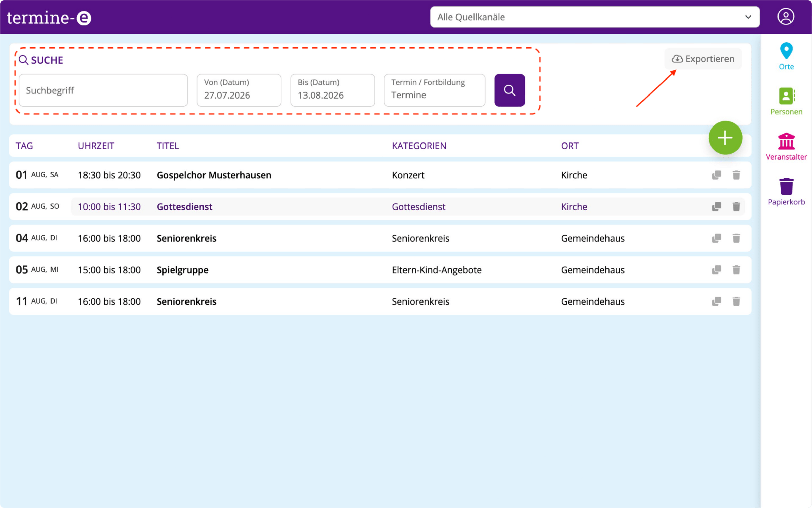The width and height of the screenshot is (812, 508).
Task: Duplicate the Gospelchor Musterhausen event
Action: pos(716,175)
